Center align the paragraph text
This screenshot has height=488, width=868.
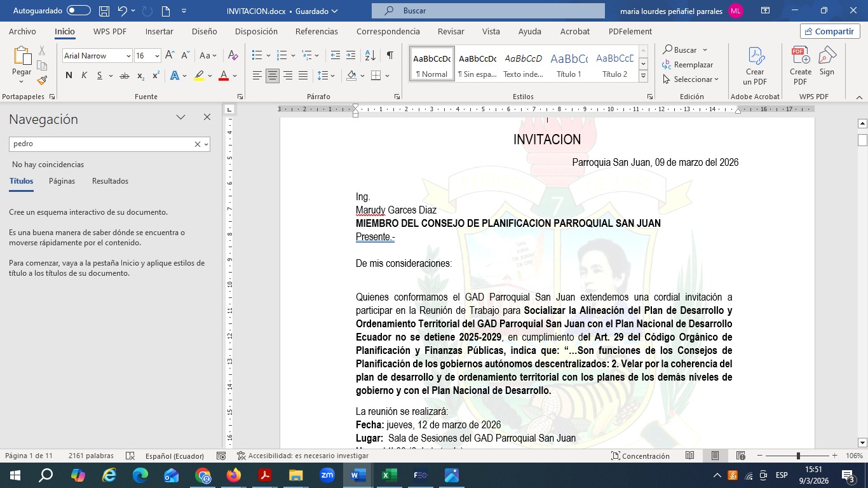tap(273, 76)
